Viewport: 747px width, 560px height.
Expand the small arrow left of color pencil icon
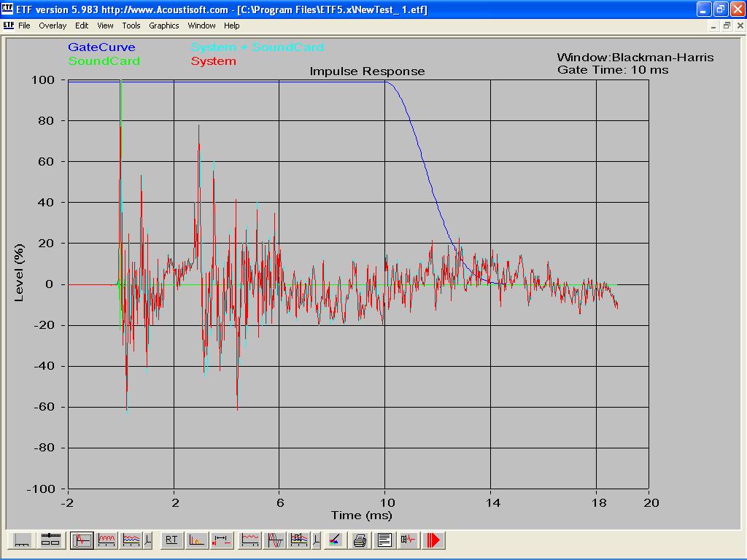[316, 540]
